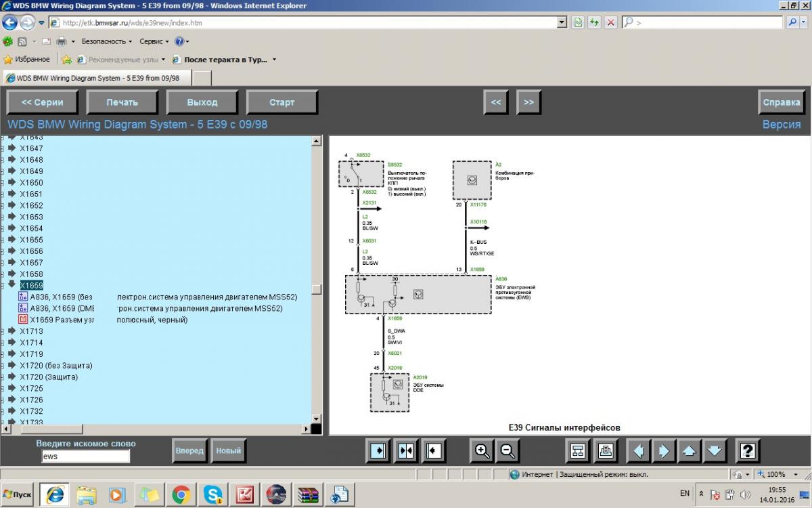This screenshot has height=508, width=812.
Task: Open a new blank browser tab
Action: pyautogui.click(x=202, y=79)
